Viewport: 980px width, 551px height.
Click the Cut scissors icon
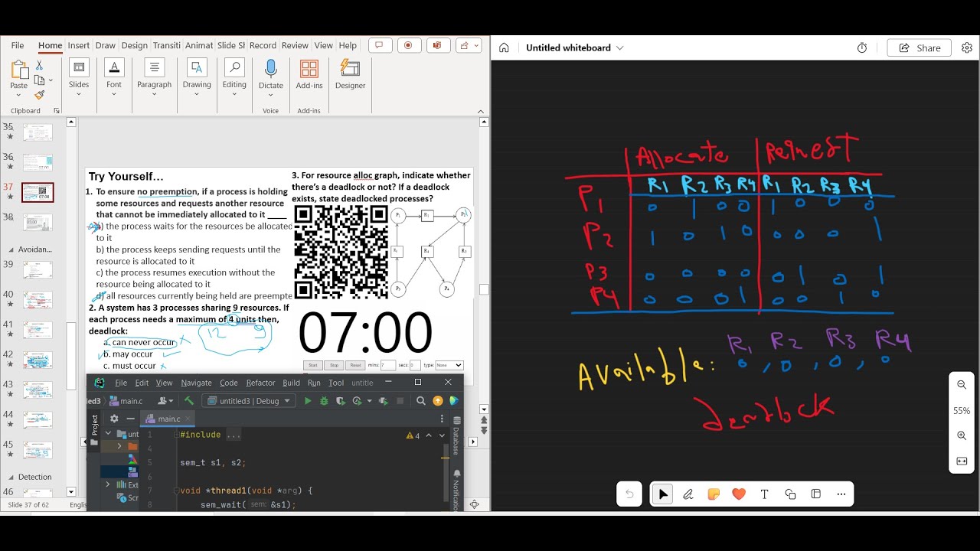click(39, 66)
